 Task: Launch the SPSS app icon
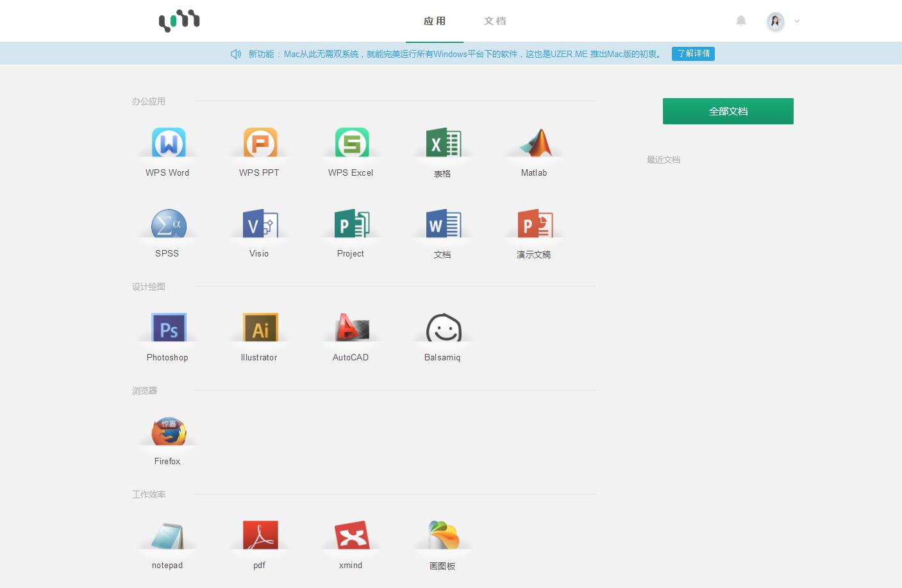click(x=168, y=224)
